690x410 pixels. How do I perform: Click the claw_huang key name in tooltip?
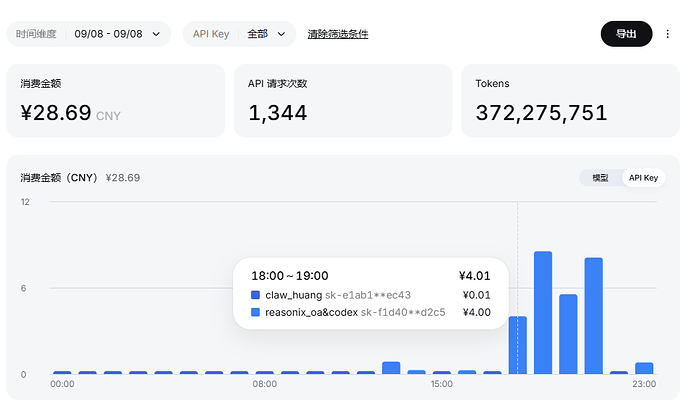(294, 295)
